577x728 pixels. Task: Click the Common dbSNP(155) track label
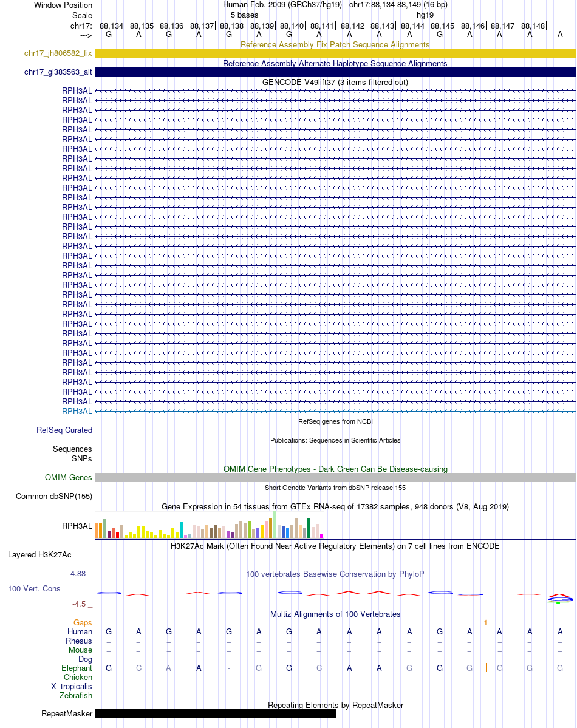click(54, 496)
